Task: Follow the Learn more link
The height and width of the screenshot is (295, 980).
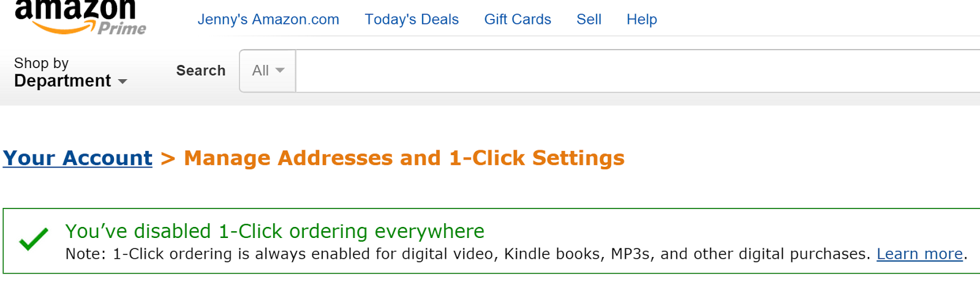Action: point(919,254)
